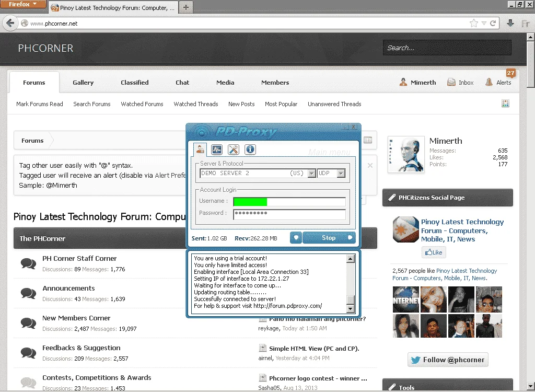
Task: Open Mimerth account menu in navbar
Action: [417, 82]
